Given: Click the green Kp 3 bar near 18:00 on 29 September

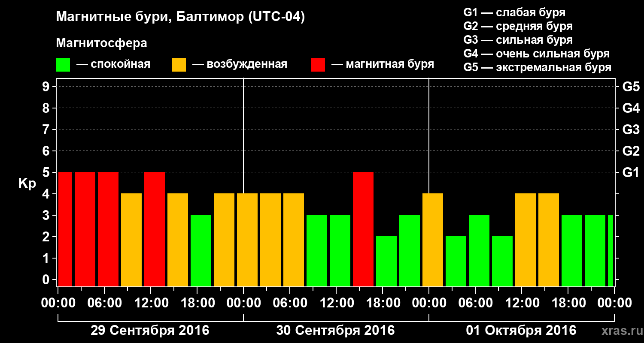Looking at the screenshot, I should pyautogui.click(x=201, y=250).
